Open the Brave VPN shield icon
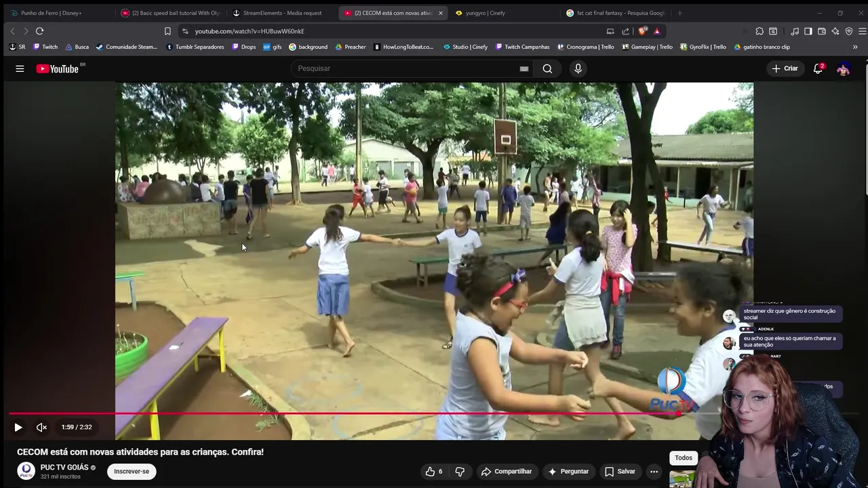868x488 pixels. click(x=849, y=31)
